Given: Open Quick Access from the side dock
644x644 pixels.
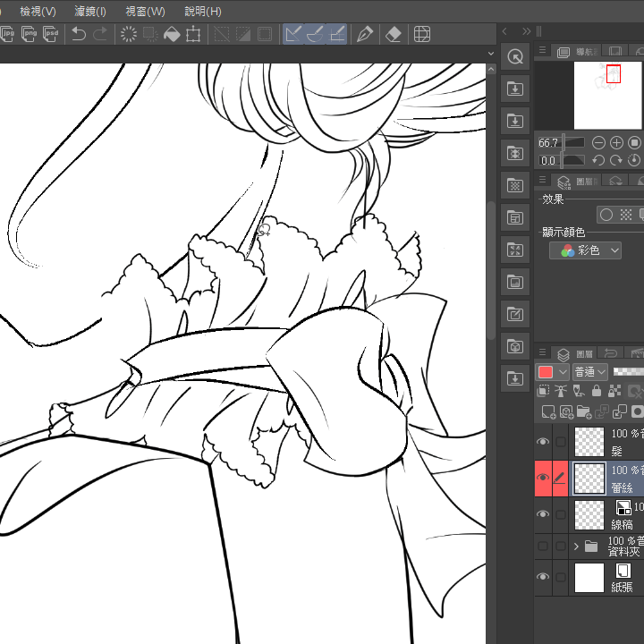Looking at the screenshot, I should pos(515,56).
